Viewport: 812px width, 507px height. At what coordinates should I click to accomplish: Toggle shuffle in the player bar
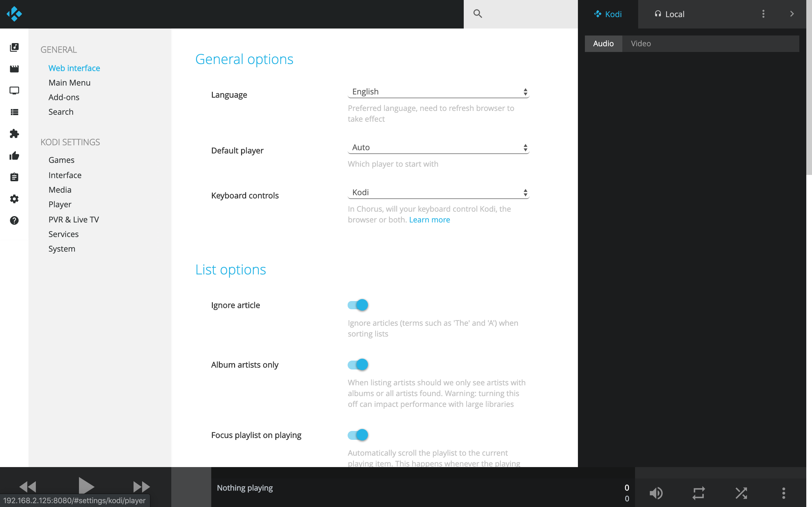pos(741,493)
